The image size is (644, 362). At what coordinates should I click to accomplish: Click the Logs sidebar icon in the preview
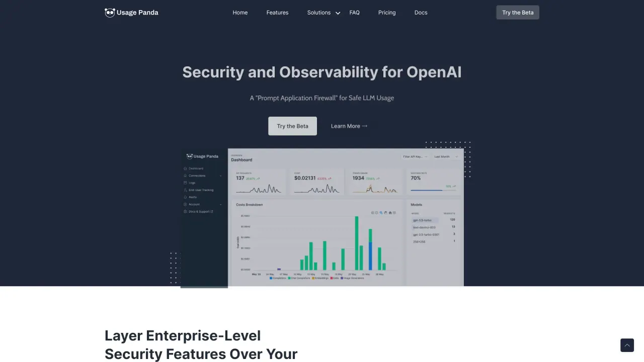(185, 183)
